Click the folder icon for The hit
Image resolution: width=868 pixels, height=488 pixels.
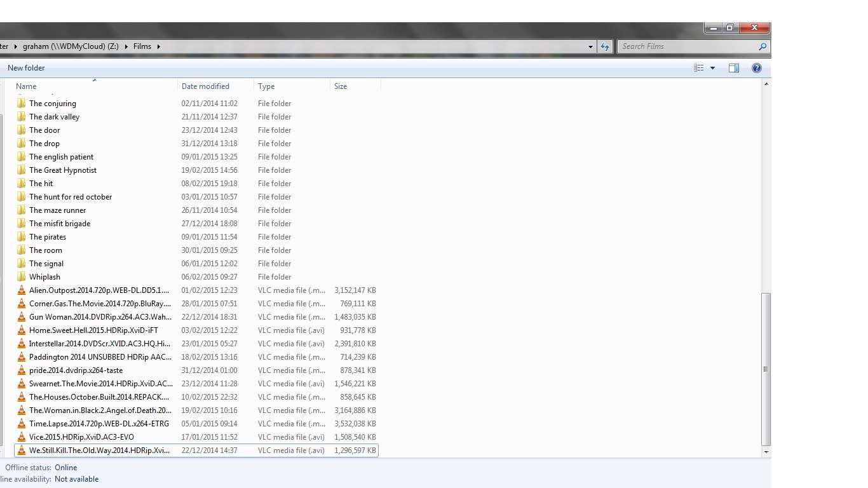pos(21,183)
